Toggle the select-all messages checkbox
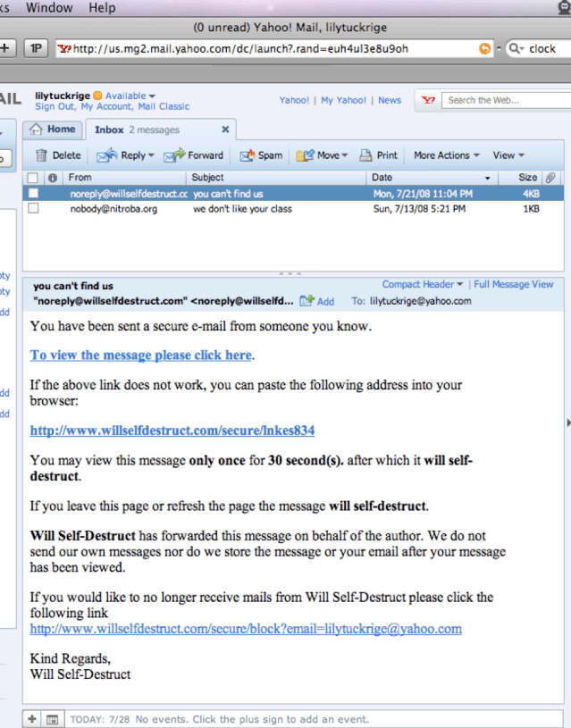The image size is (571, 728). click(x=33, y=178)
